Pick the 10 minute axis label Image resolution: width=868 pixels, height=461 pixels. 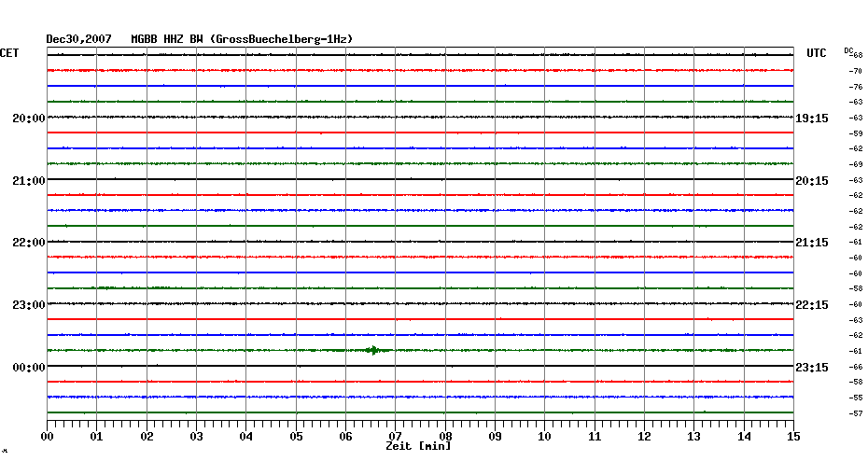(545, 437)
